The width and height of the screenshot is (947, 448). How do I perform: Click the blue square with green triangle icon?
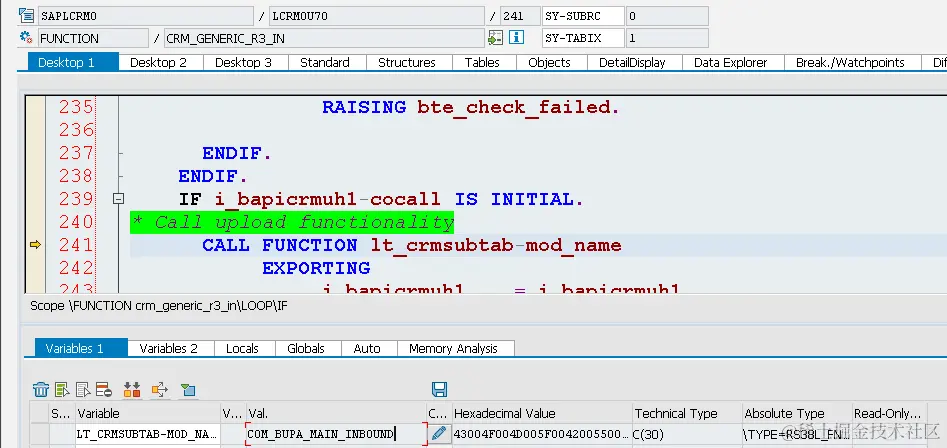(188, 389)
